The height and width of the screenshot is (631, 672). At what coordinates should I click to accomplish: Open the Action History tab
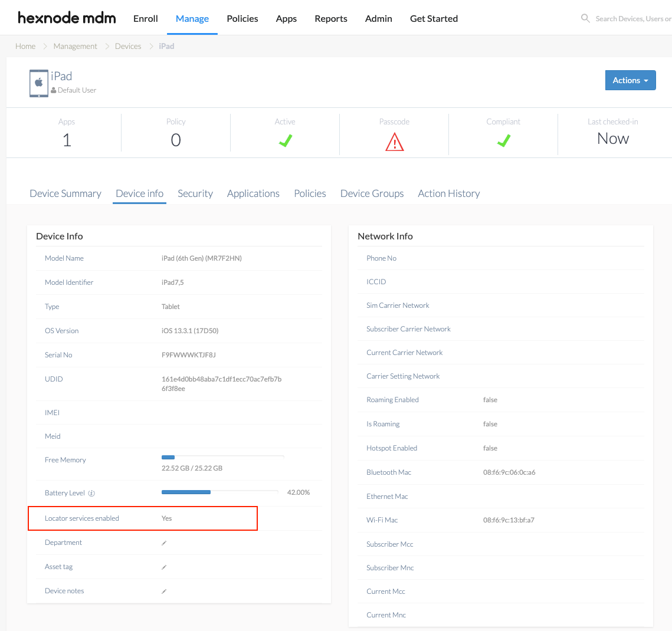(x=449, y=193)
